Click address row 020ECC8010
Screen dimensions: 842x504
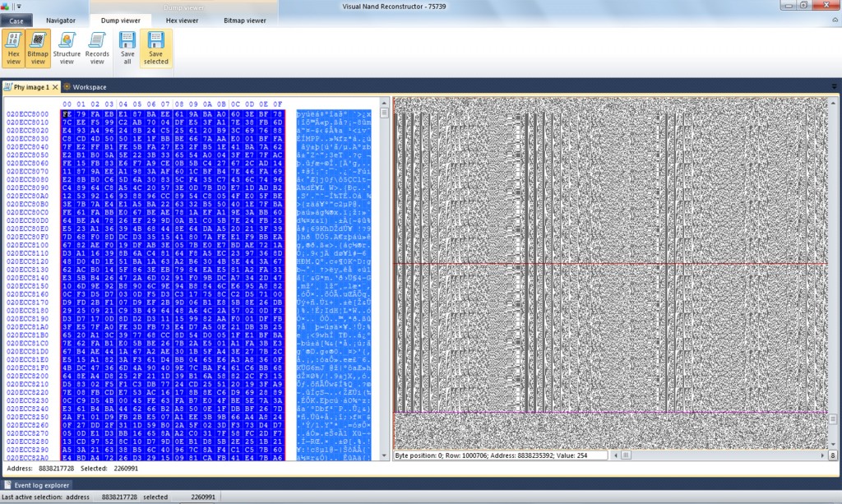27,123
